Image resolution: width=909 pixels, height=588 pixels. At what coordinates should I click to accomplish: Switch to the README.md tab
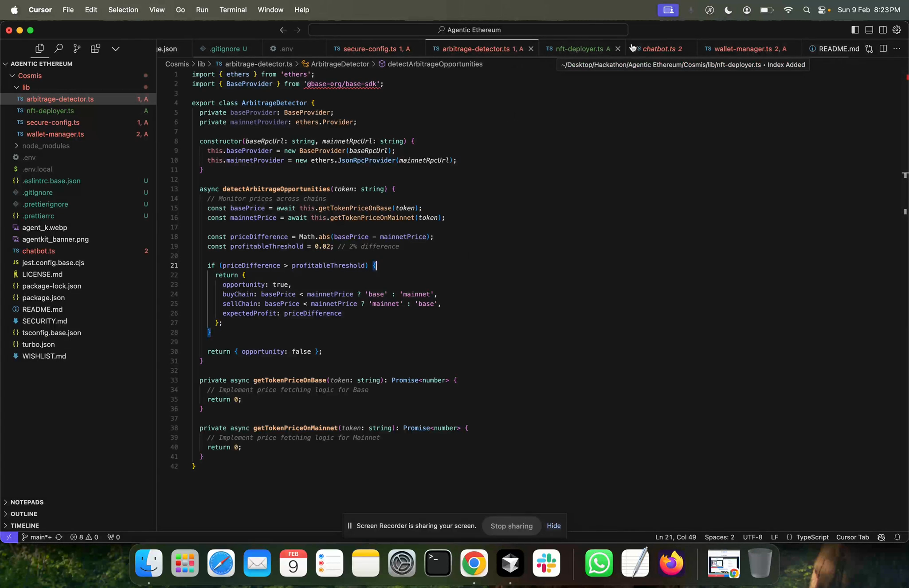(834, 49)
